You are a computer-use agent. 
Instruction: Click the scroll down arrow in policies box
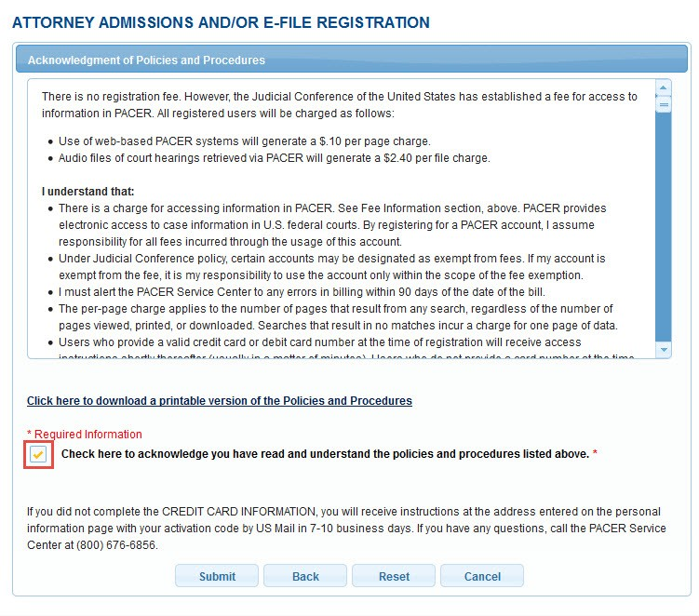point(664,350)
